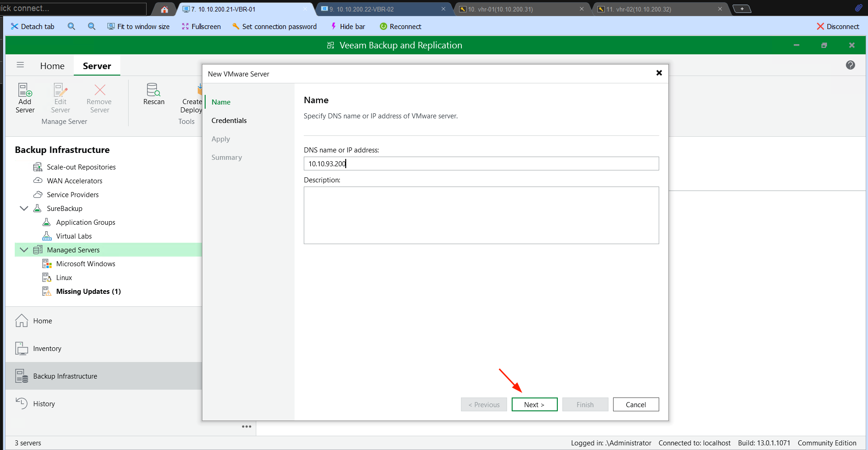
Task: Click "Build: 13.0.1.1071" in the status bar
Action: click(764, 443)
